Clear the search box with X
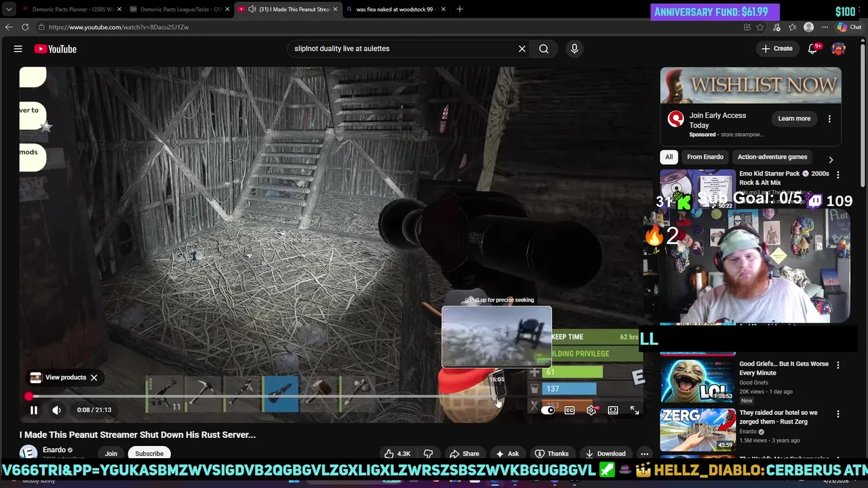This screenshot has width=868, height=488. tap(522, 49)
